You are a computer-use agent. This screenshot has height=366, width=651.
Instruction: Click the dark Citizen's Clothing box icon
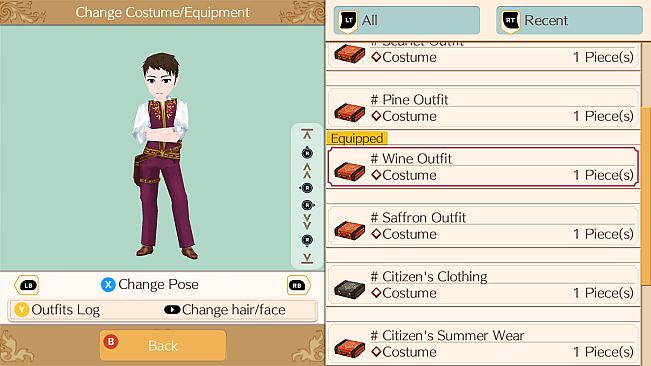pos(350,289)
